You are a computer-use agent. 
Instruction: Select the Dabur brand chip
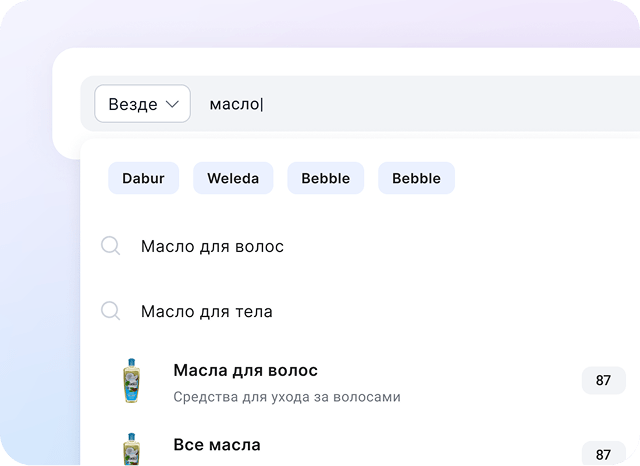coord(143,178)
